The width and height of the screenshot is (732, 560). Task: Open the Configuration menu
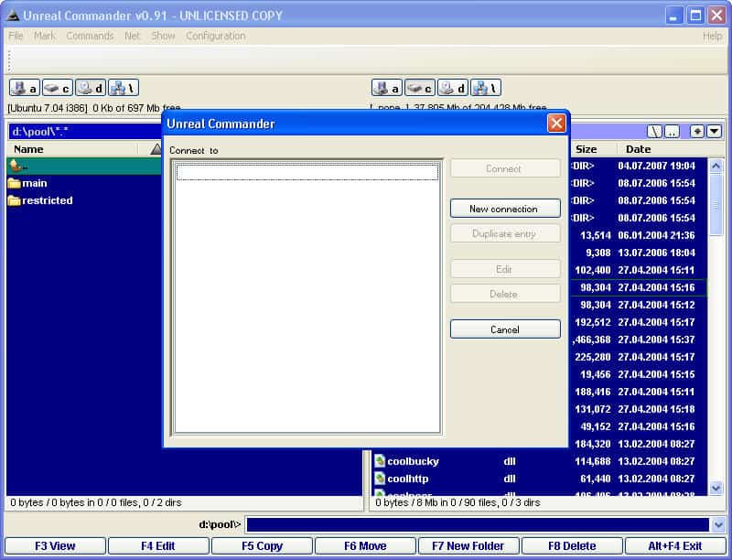(215, 36)
